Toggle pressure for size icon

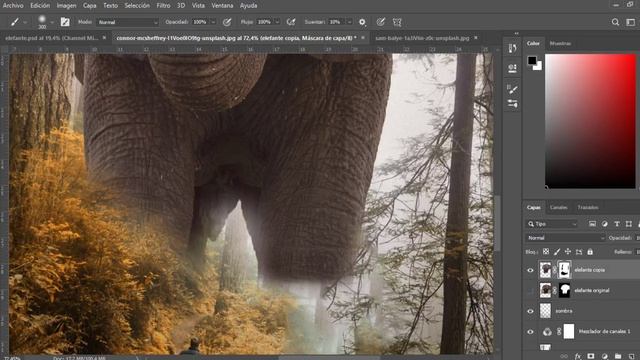[x=380, y=22]
